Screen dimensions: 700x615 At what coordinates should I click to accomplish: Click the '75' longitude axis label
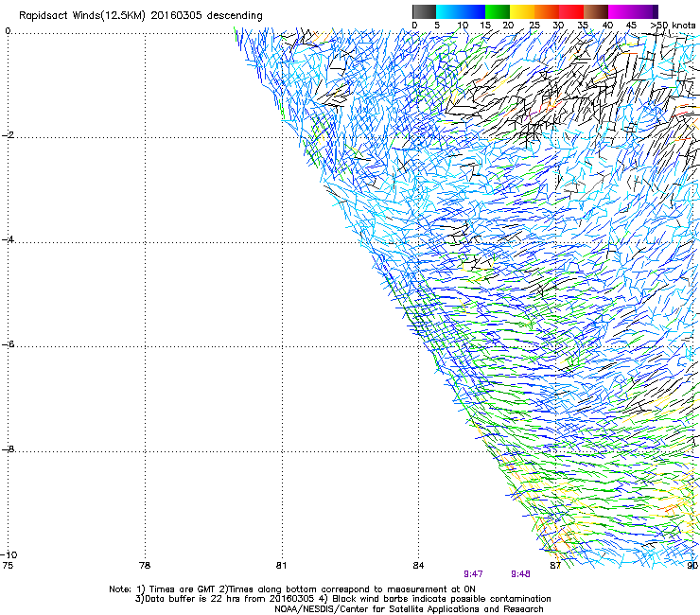(x=8, y=566)
